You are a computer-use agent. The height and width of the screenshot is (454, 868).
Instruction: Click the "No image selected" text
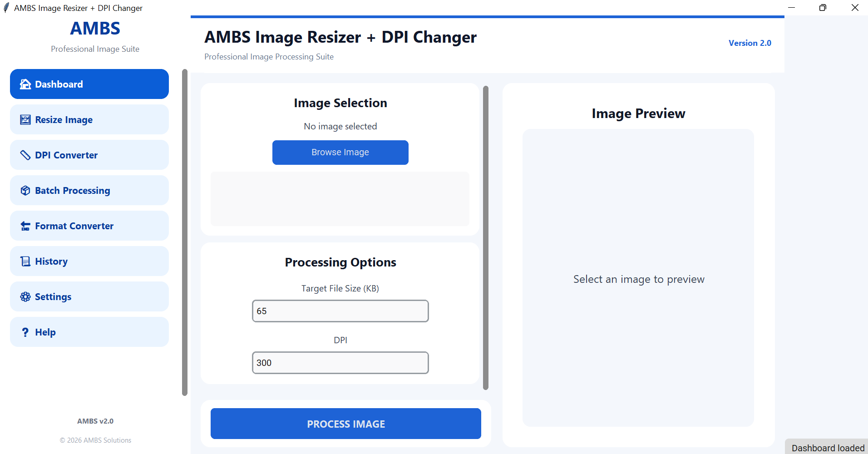click(340, 126)
